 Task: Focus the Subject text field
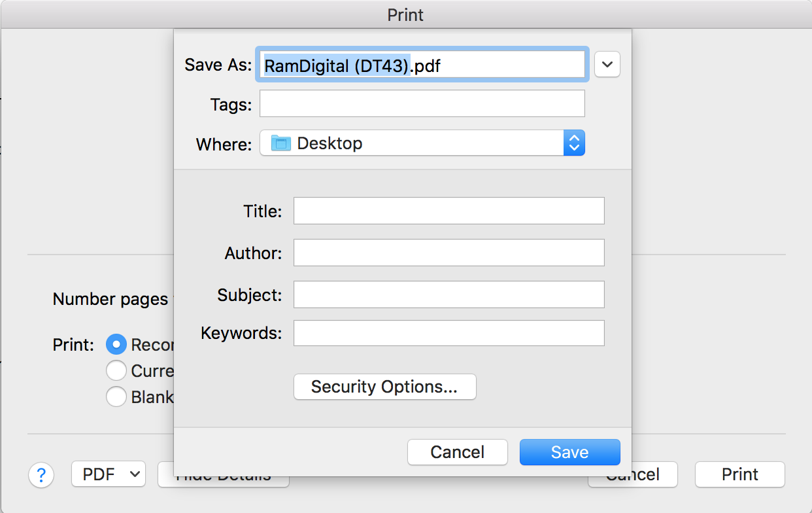449,294
